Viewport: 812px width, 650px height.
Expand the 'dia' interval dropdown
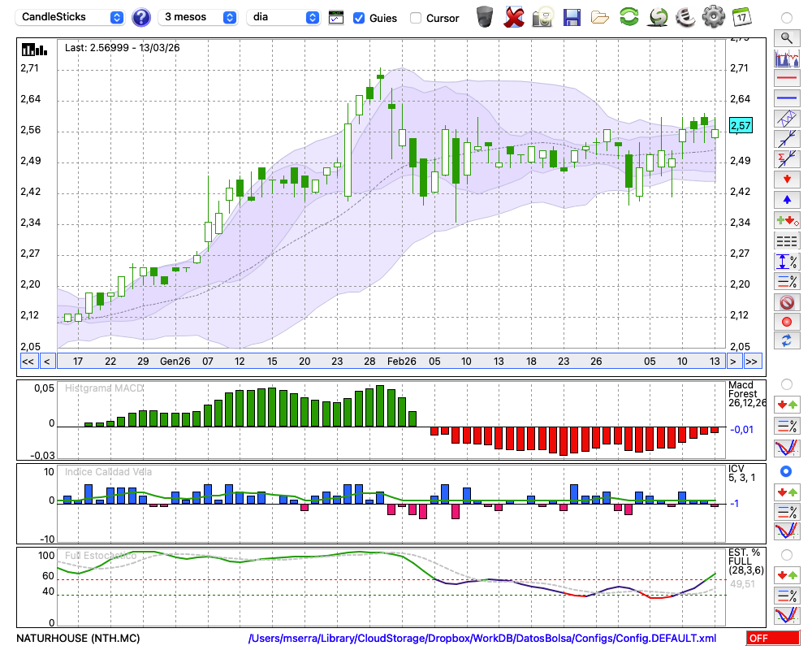pyautogui.click(x=284, y=17)
